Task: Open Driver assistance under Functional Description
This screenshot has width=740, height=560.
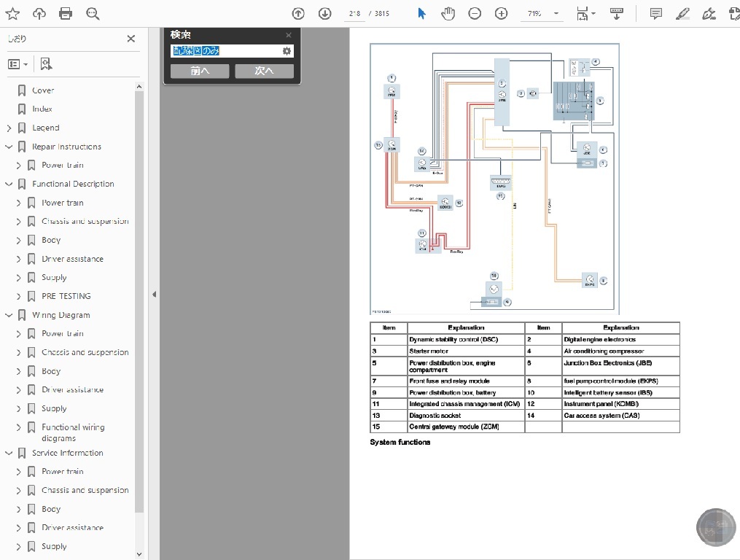Action: pos(72,260)
